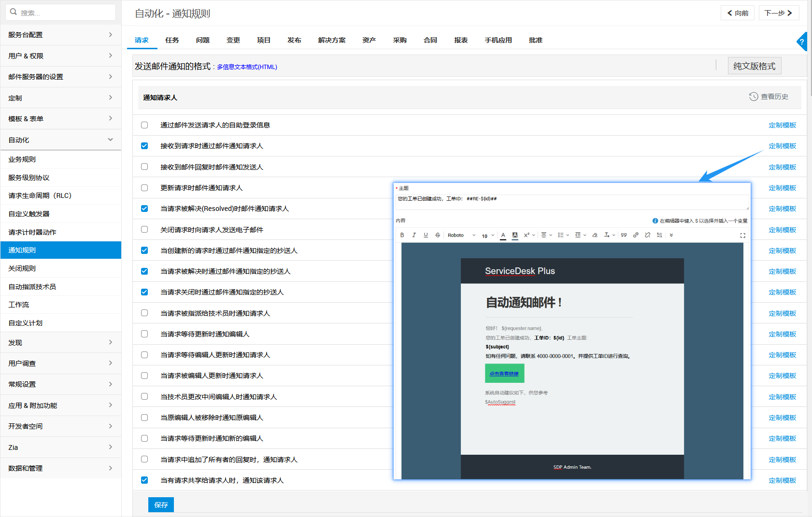Click the info icon beside variable hint
This screenshot has height=517, width=812.
(655, 221)
